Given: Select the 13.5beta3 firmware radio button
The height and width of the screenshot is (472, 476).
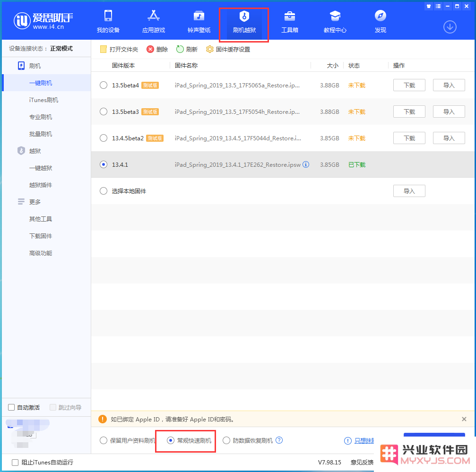Looking at the screenshot, I should tap(104, 112).
